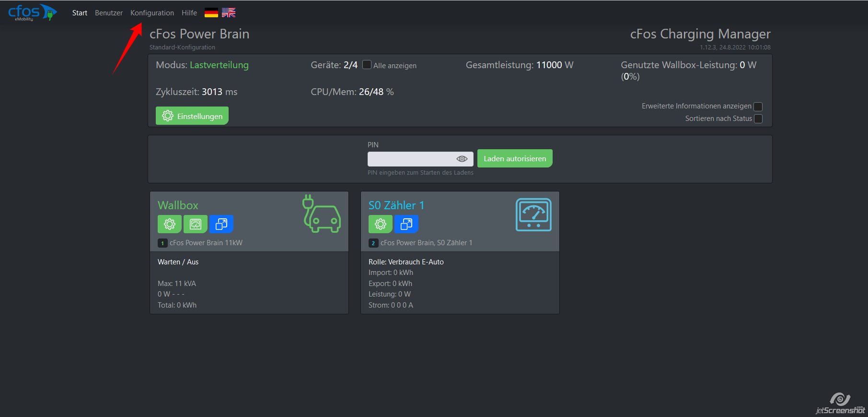This screenshot has width=868, height=417.
Task: Open the Hilfe menu
Action: (x=189, y=13)
